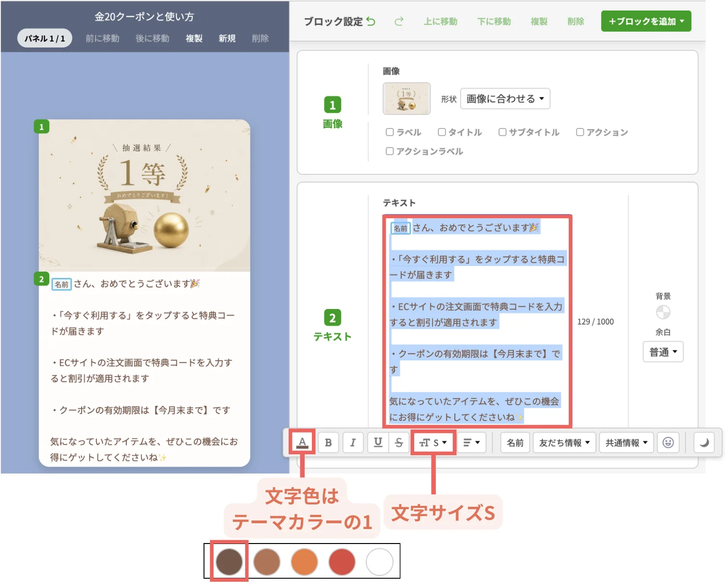The width and height of the screenshot is (728, 586).
Task: Click inside the テキスト editing field
Action: click(x=477, y=321)
